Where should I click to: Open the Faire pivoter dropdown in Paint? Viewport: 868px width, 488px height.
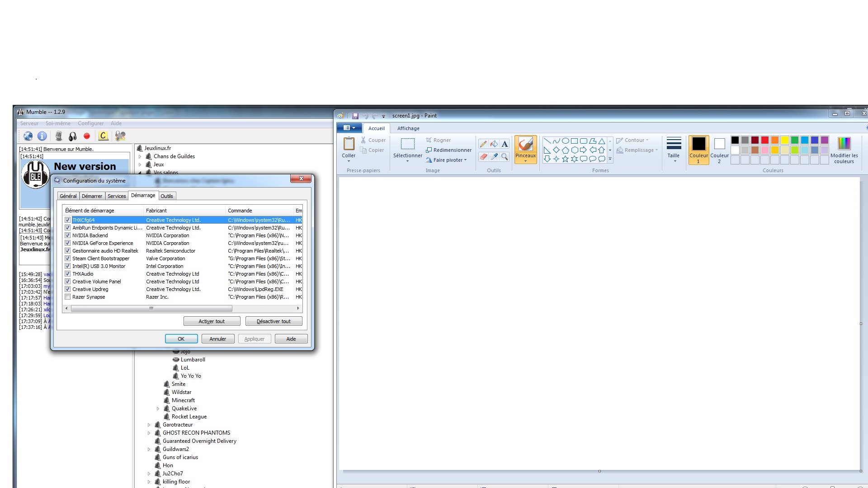pos(447,160)
